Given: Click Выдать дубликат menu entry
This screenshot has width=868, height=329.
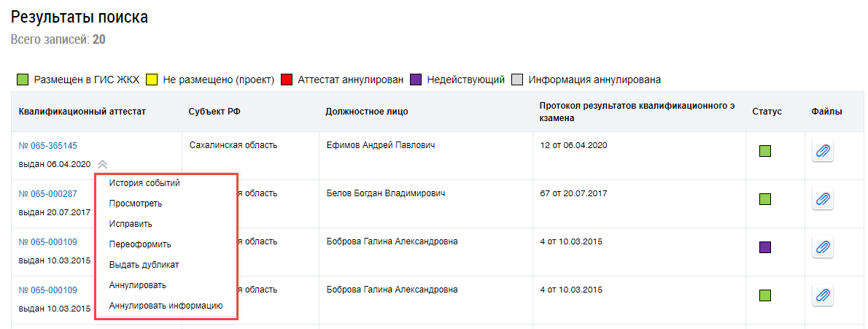Looking at the screenshot, I should (144, 265).
